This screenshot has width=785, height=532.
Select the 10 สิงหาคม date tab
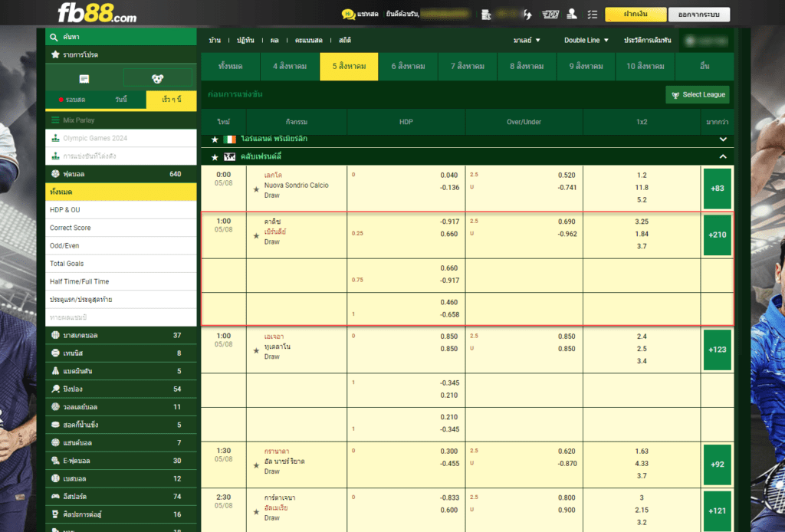click(645, 66)
